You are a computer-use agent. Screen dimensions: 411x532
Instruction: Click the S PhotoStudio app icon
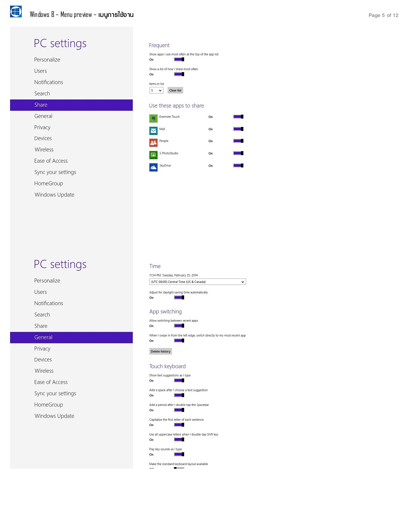click(x=153, y=155)
